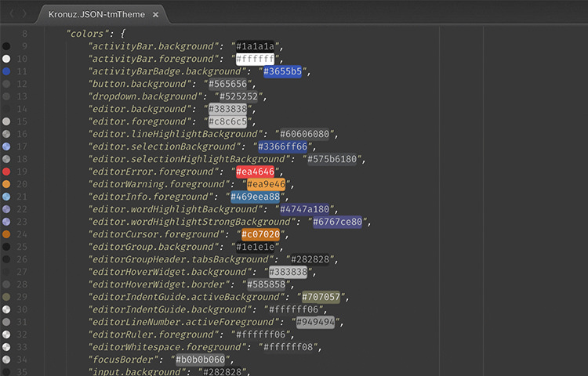Click the "activityBarBadge.background" key
This screenshot has width=588, height=376.
[167, 71]
